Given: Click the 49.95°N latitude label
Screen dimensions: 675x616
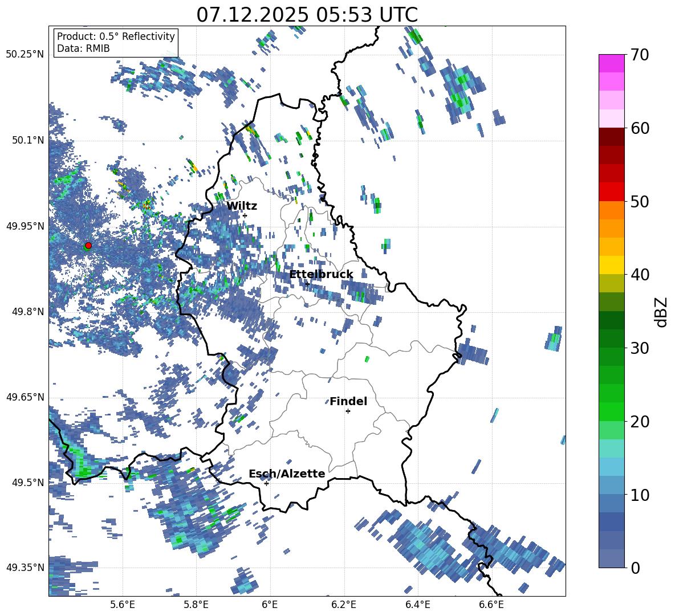Looking at the screenshot, I should click(x=25, y=226).
